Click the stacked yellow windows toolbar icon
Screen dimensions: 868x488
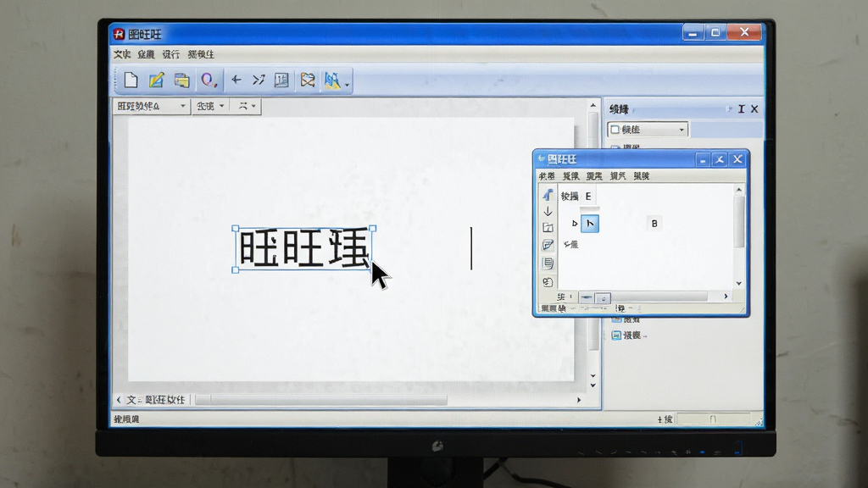pos(181,80)
